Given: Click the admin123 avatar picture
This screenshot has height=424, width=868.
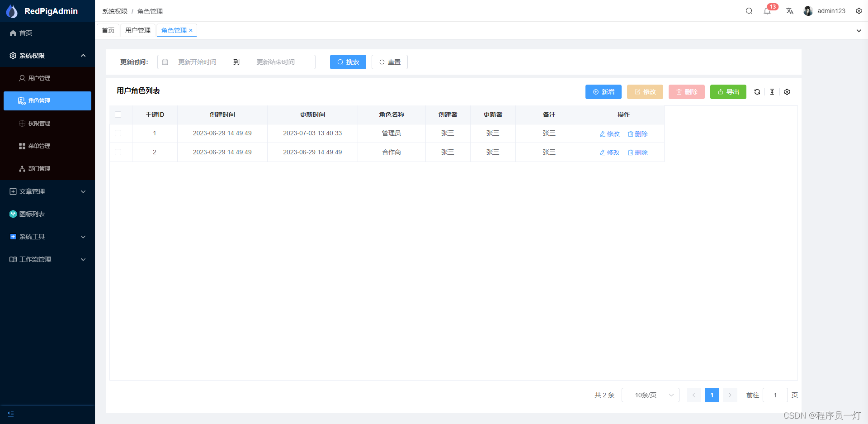Looking at the screenshot, I should coord(808,11).
